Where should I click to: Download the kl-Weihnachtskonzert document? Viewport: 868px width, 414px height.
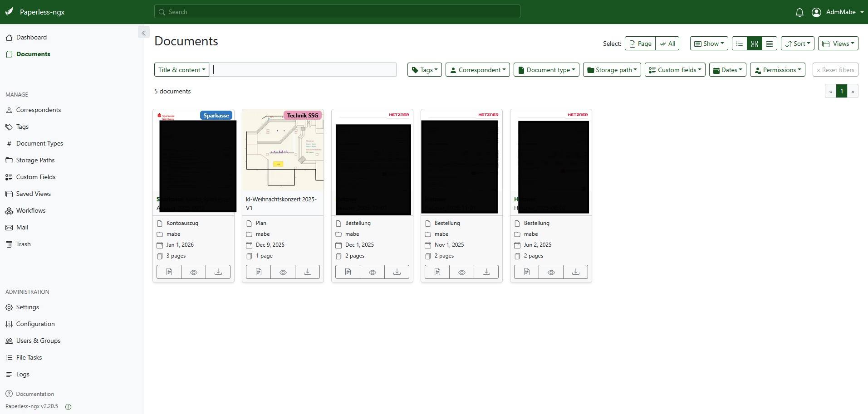(307, 272)
